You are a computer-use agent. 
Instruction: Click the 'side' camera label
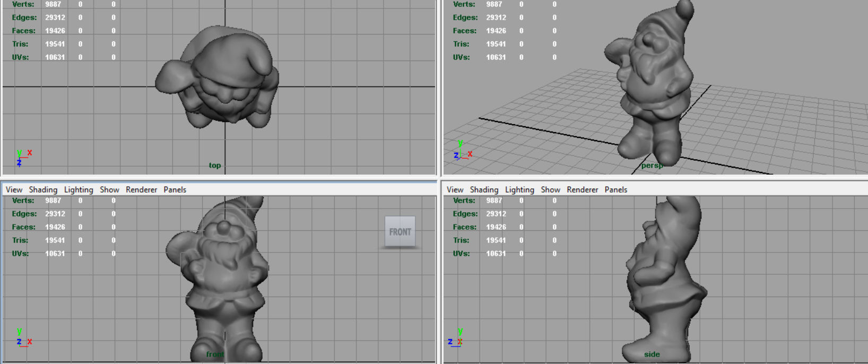click(652, 354)
